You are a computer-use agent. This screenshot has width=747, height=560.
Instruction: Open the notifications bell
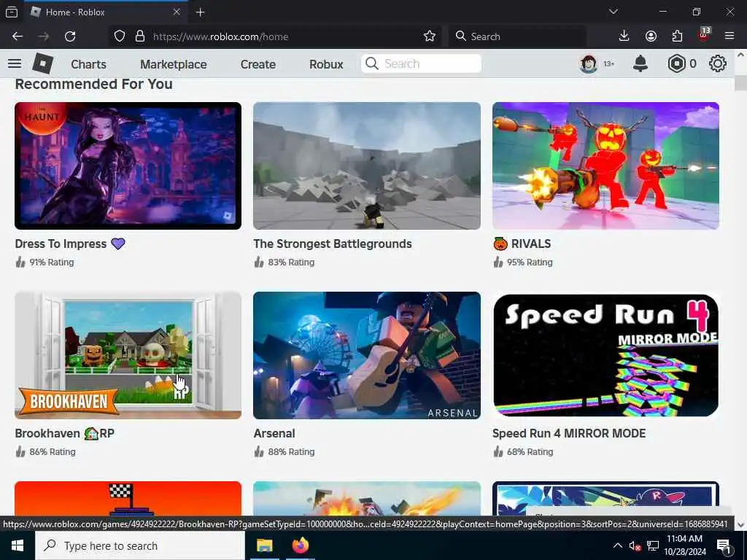click(x=640, y=64)
